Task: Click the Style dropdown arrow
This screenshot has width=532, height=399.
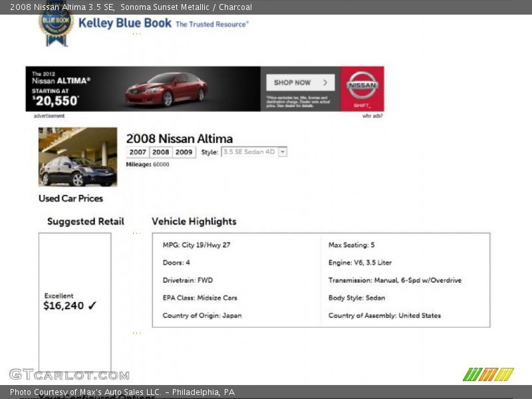Action: (283, 152)
